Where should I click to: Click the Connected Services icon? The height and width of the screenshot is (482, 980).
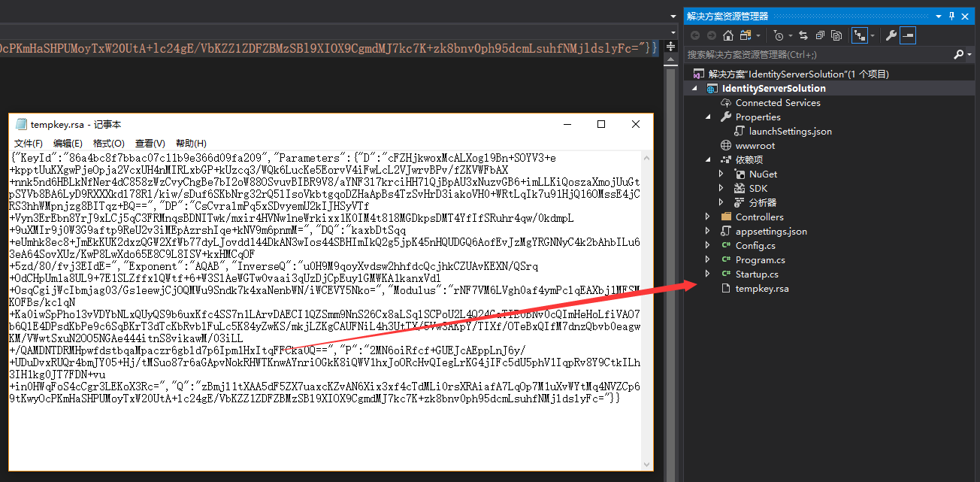point(726,102)
